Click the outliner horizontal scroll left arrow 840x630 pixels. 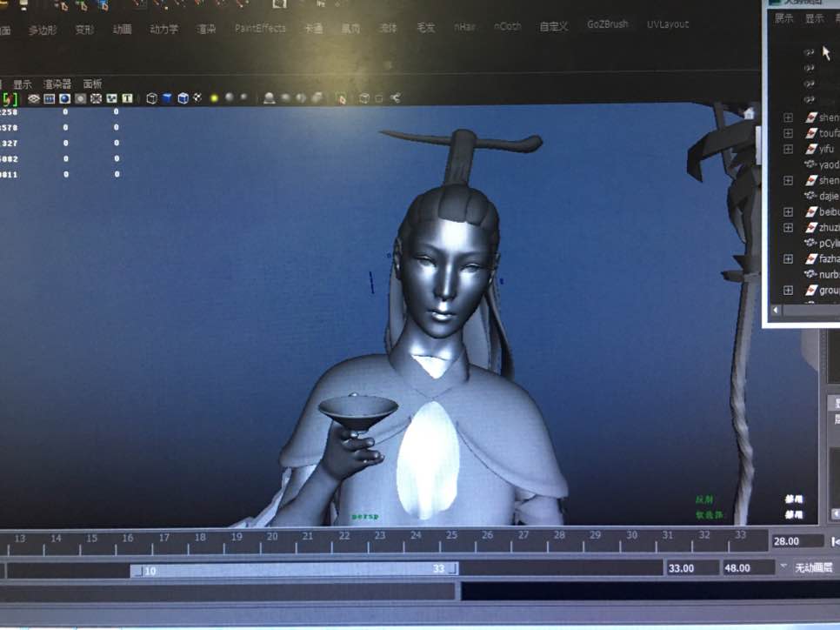776,310
